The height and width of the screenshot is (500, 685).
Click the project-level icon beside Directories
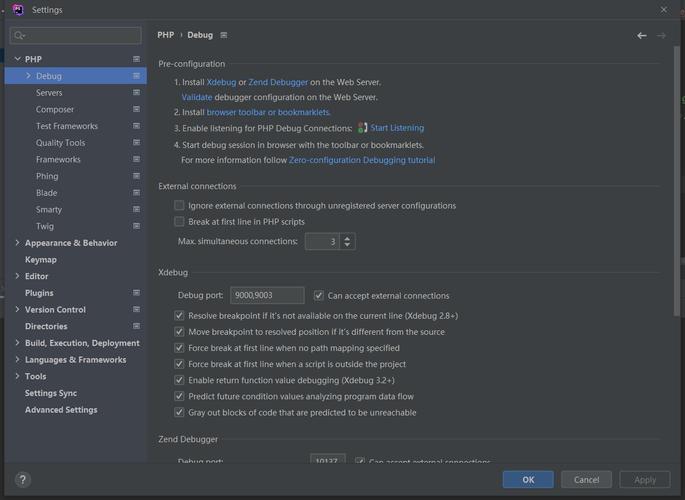pos(136,326)
